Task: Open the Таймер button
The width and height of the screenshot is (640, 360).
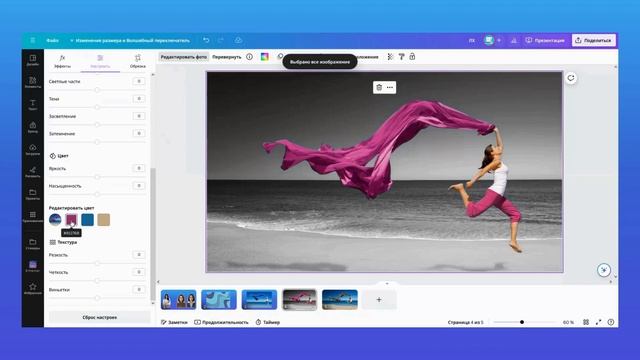Action: coord(268,322)
